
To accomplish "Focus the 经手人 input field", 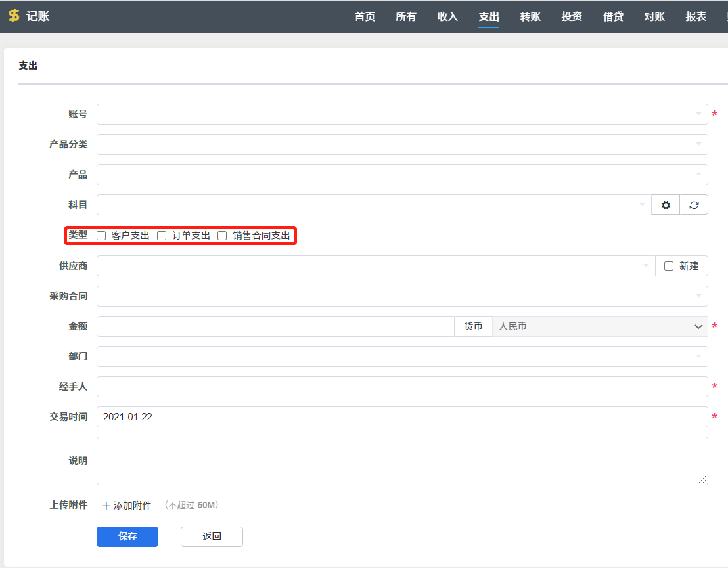I will (402, 387).
